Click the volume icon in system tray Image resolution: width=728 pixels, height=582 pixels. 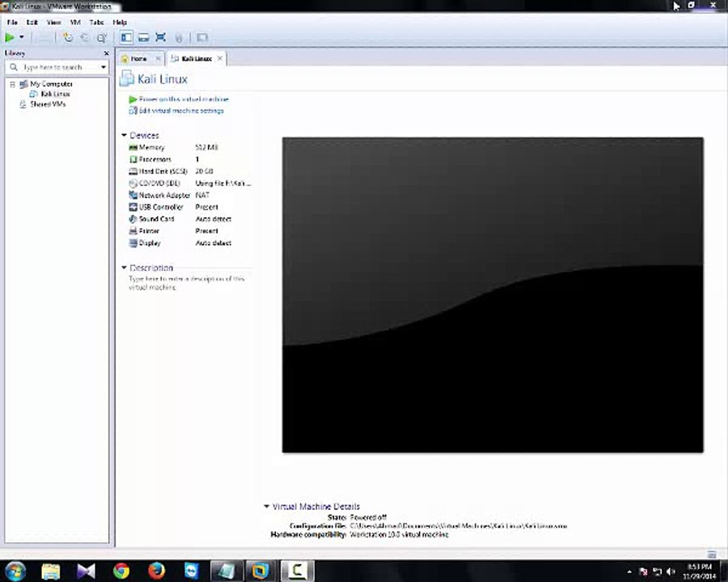click(671, 571)
